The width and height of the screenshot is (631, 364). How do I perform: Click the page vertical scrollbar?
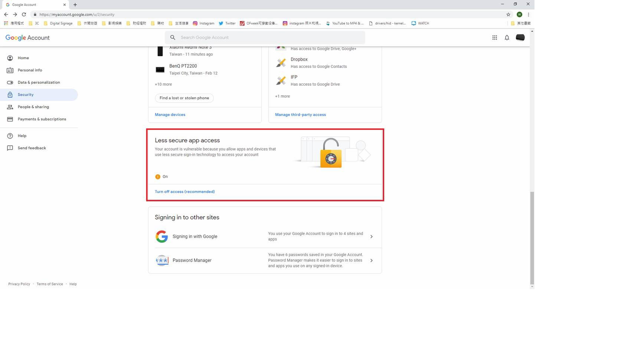pos(532,237)
